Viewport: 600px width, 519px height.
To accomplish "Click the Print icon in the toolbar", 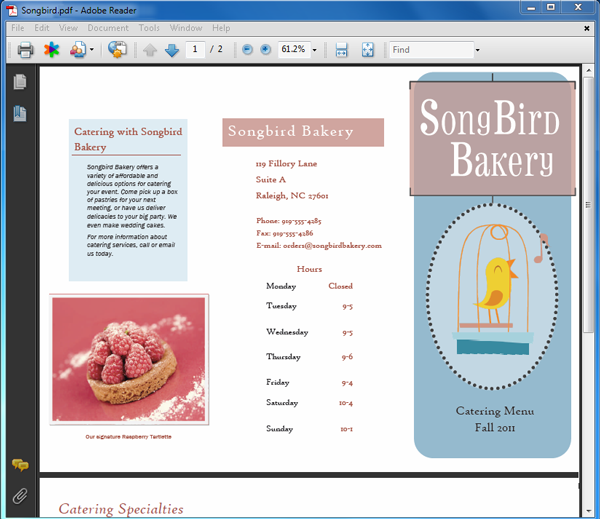I will tap(25, 50).
